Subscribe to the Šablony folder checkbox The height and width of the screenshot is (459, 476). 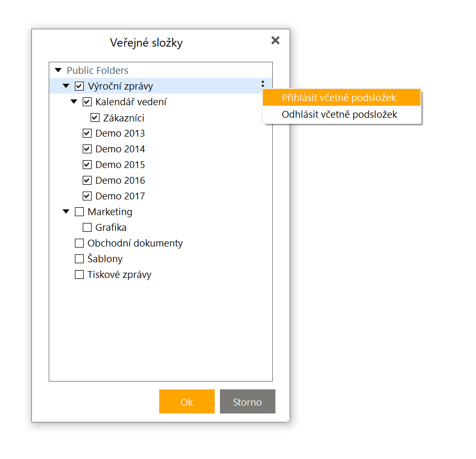(79, 259)
